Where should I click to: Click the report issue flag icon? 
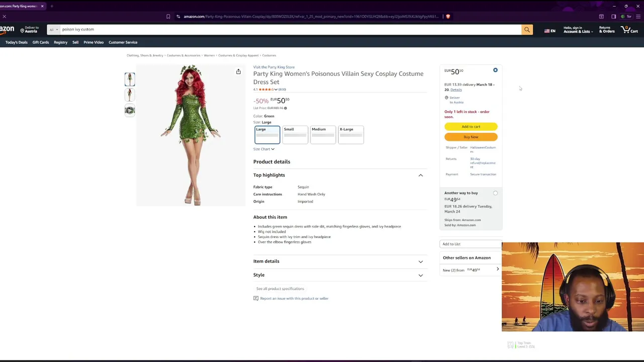click(256, 299)
